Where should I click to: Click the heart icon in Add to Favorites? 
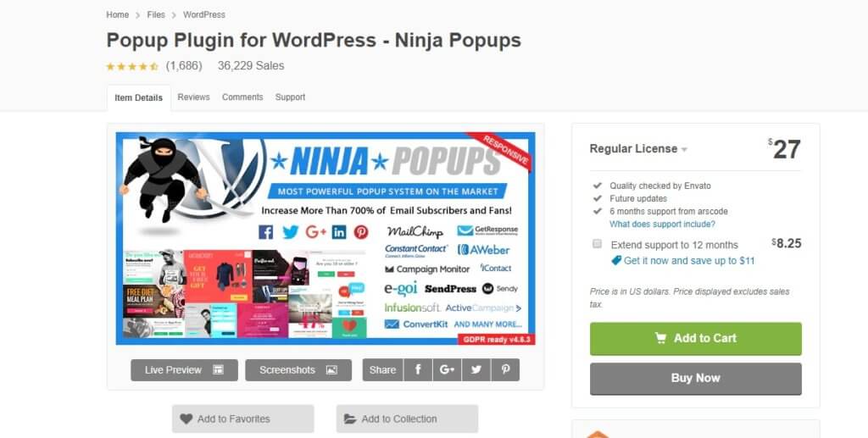pyautogui.click(x=186, y=419)
